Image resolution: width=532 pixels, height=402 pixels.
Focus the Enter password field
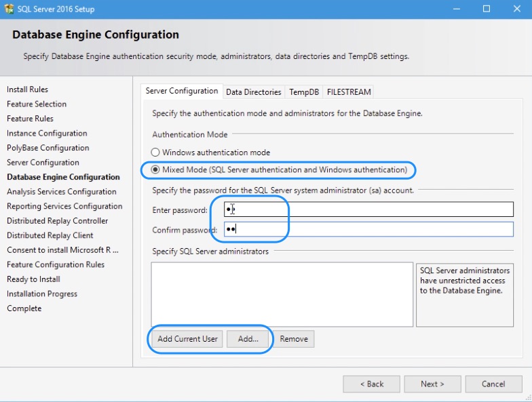click(x=368, y=209)
